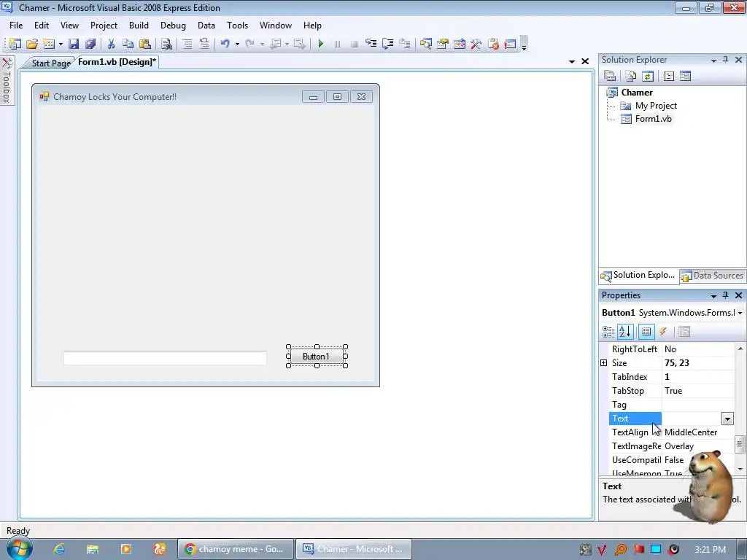Switch to the Data Sources tab
Image resolution: width=747 pixels, height=560 pixels.
click(713, 276)
